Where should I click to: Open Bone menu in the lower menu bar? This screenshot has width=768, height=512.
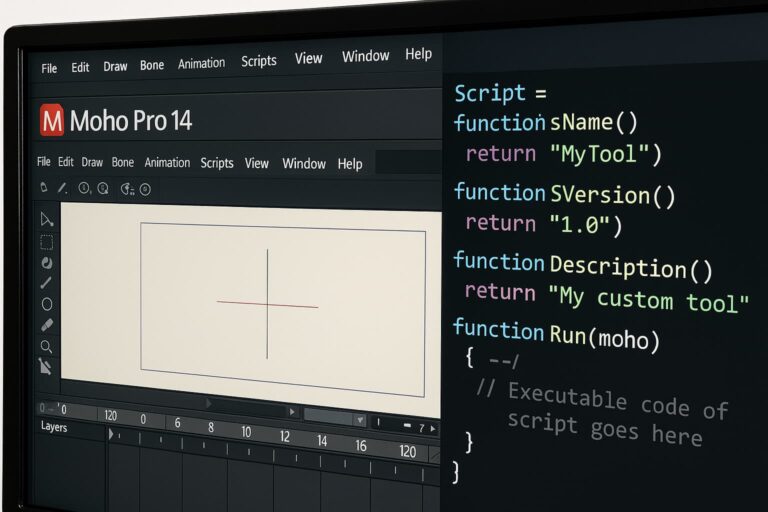coord(122,162)
